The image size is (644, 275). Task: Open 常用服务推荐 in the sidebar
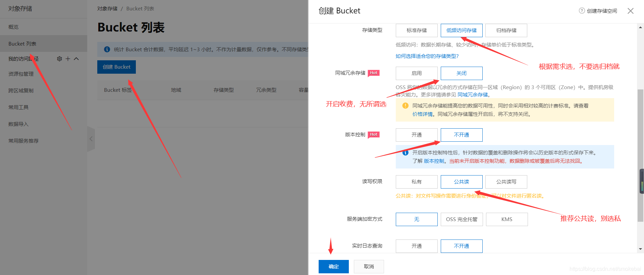pos(23,141)
